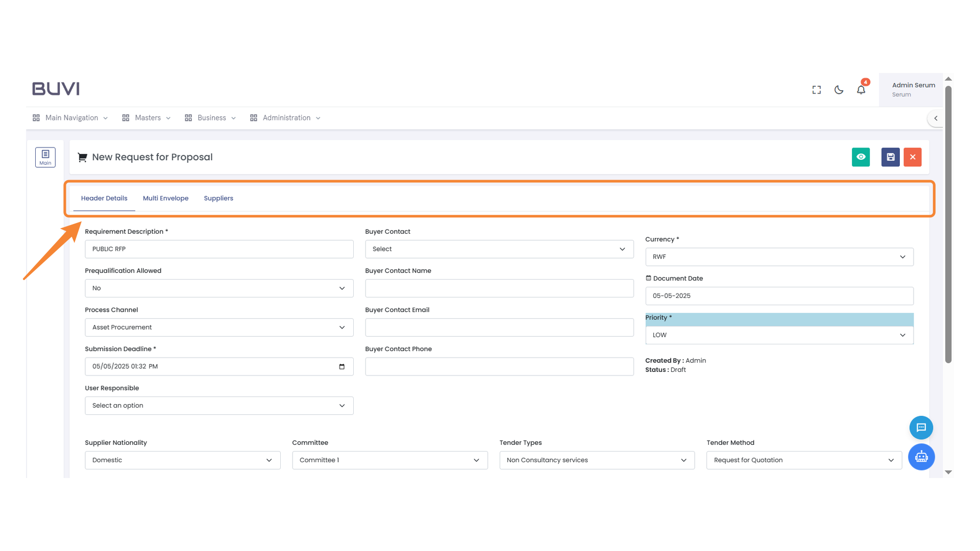Viewport: 980px width, 551px height.
Task: Enter fullscreen with the expand icon
Action: 817,90
